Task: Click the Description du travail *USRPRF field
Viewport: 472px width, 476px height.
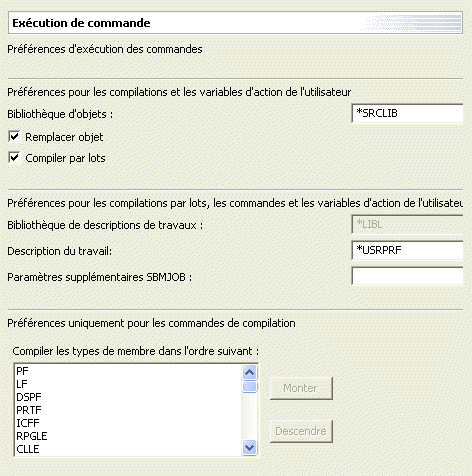Action: (x=407, y=250)
